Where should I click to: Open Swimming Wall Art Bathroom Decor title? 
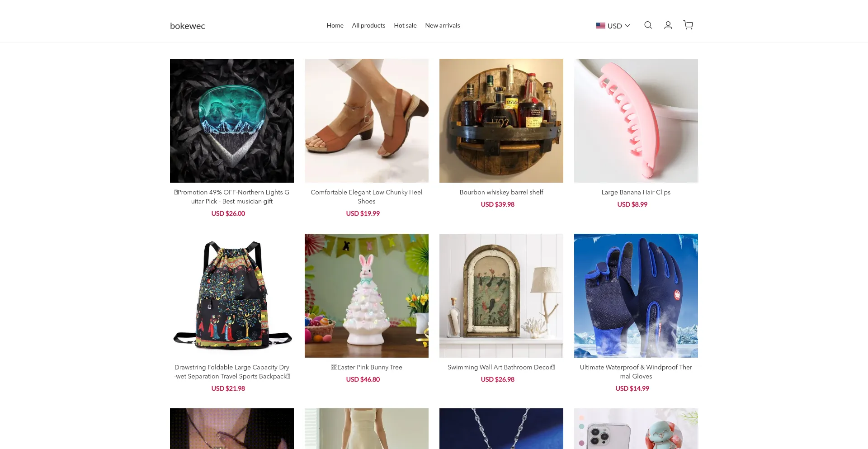pyautogui.click(x=501, y=367)
